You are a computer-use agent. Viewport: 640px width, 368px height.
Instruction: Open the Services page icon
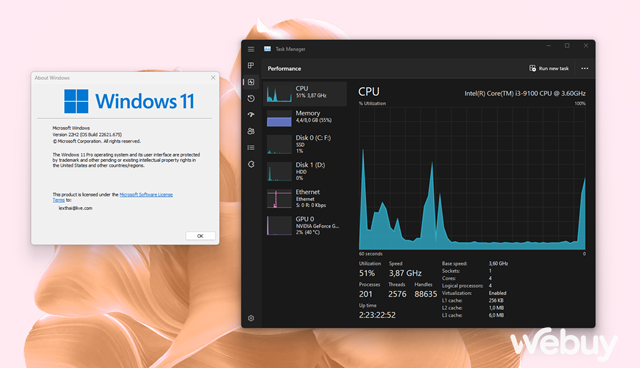tap(251, 164)
